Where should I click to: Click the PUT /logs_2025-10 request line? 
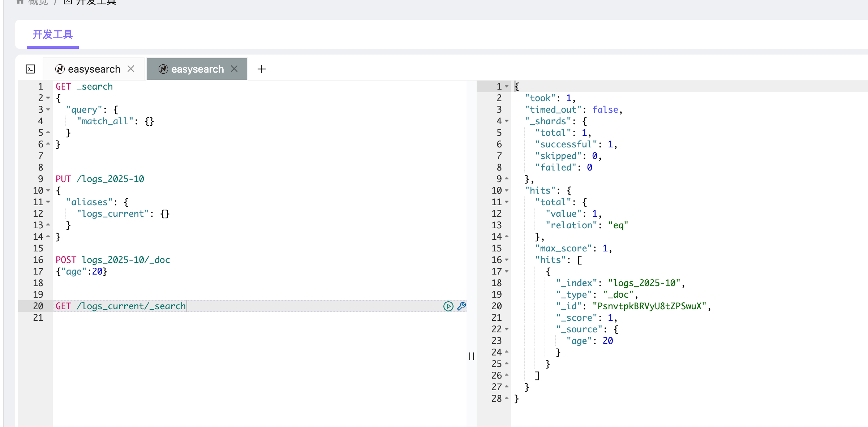[100, 179]
